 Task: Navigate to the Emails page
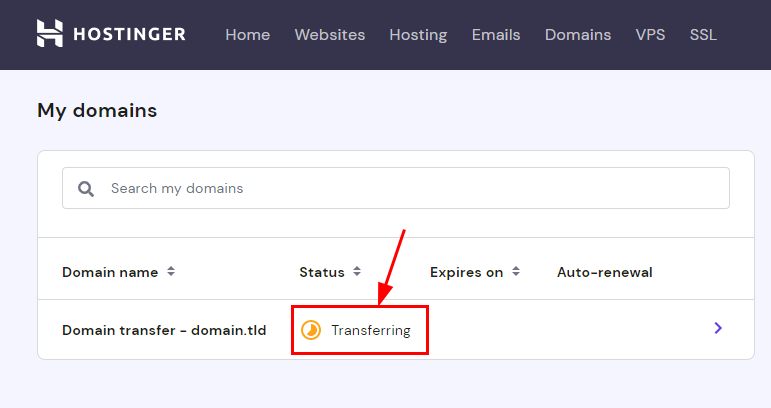pyautogui.click(x=496, y=35)
